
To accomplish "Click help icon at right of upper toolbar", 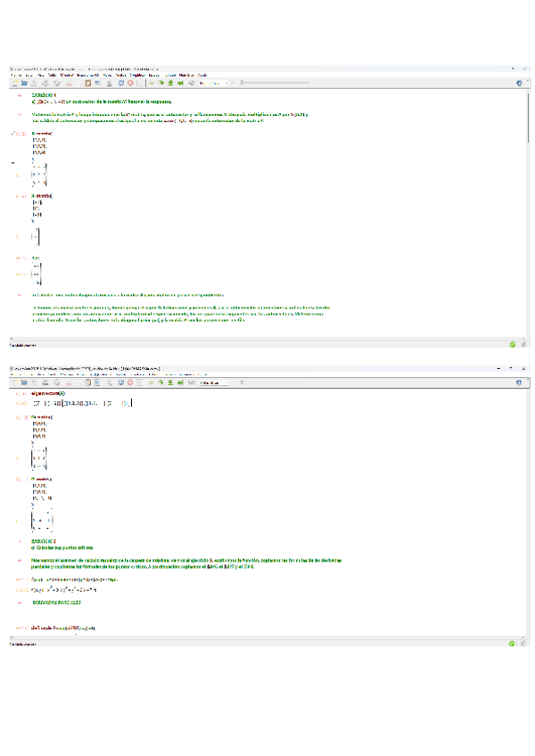I will tap(519, 83).
